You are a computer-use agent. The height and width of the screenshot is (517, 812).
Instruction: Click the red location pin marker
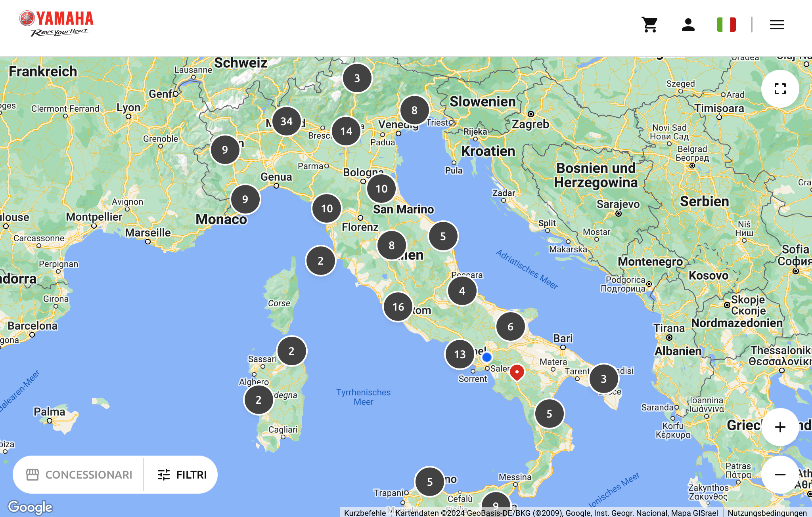point(517,372)
